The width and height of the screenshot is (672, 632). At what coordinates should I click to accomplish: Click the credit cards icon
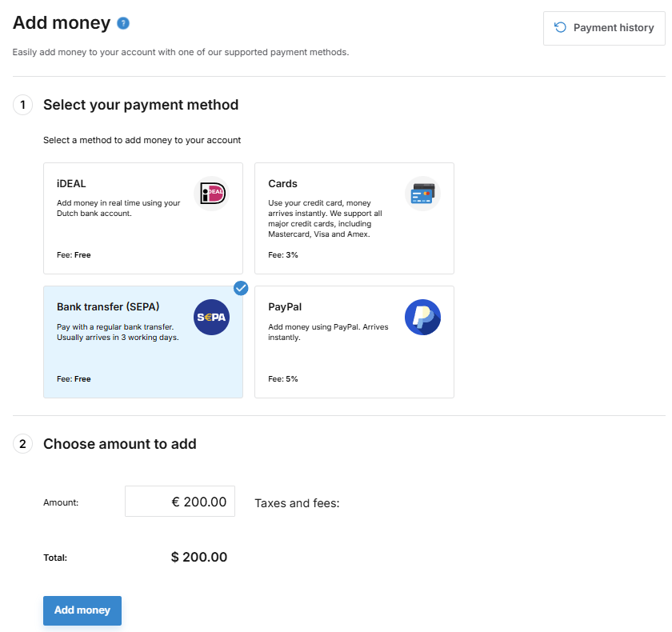(x=422, y=194)
